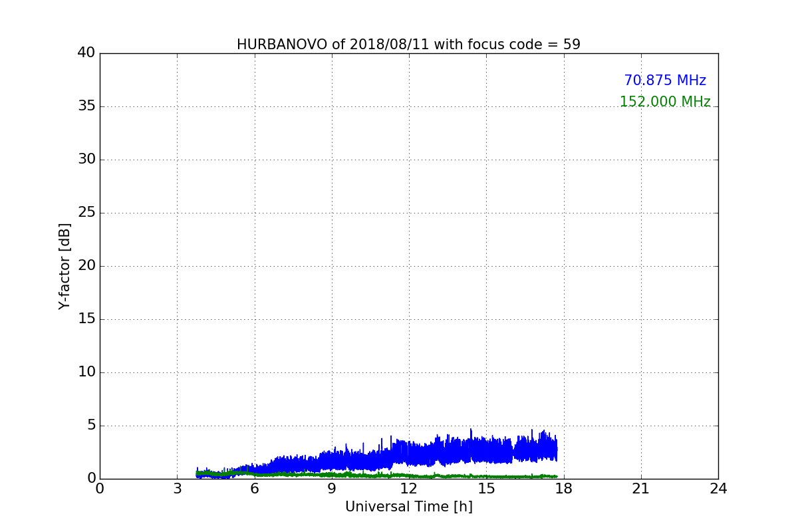This screenshot has height=532, width=798.
Task: Click the y-axis tick label 30
Action: [x=86, y=160]
